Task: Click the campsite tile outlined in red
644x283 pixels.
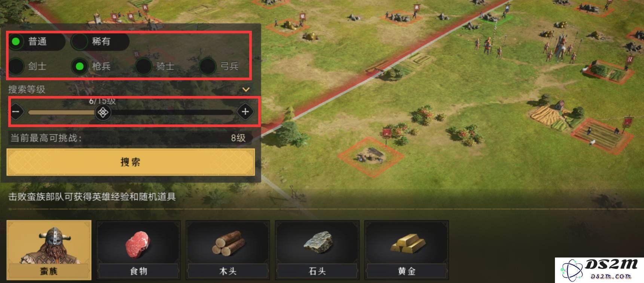Action: 371,156
